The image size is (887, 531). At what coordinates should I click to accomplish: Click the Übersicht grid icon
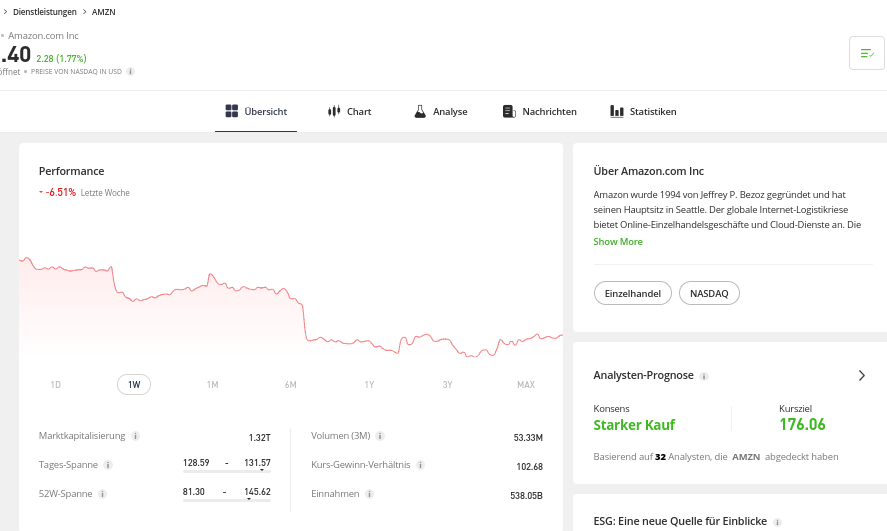click(232, 111)
